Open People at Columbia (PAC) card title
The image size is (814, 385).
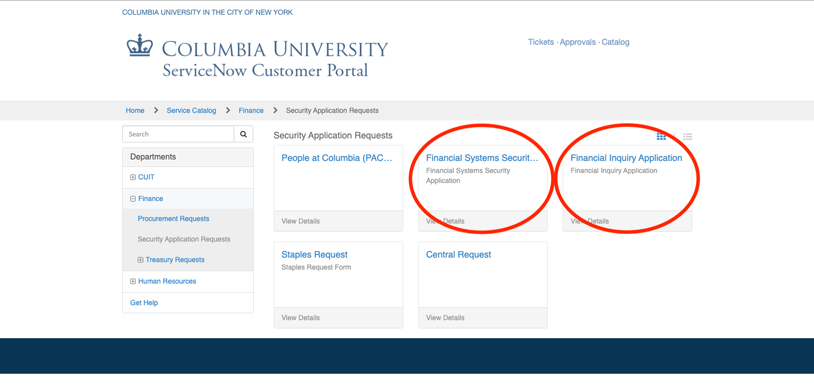pyautogui.click(x=337, y=158)
